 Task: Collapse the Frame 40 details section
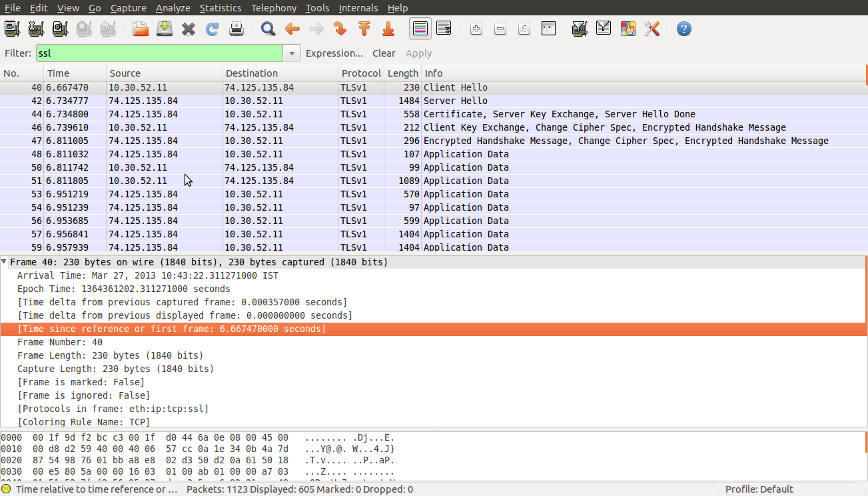click(5, 261)
